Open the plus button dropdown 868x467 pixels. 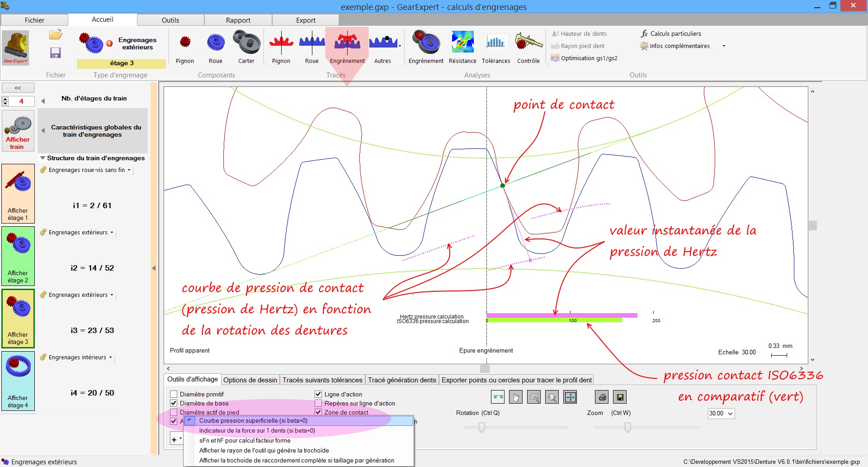[x=176, y=439]
